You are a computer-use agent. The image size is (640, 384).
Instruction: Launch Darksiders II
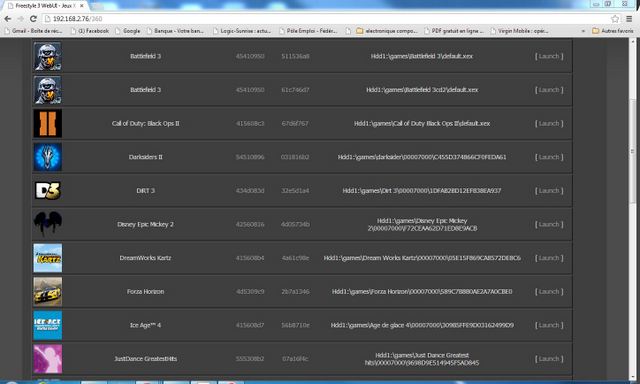point(549,157)
